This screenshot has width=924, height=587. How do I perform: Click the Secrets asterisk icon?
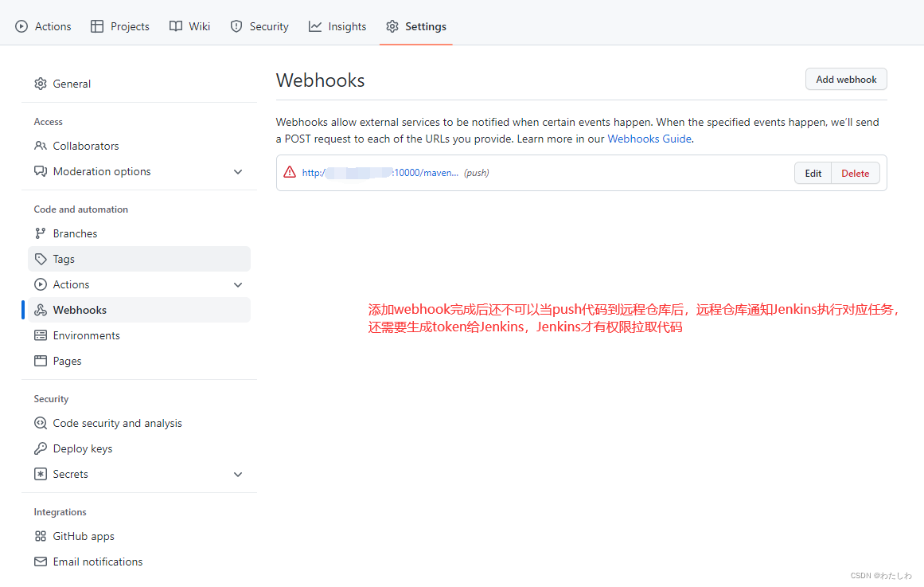click(x=40, y=475)
